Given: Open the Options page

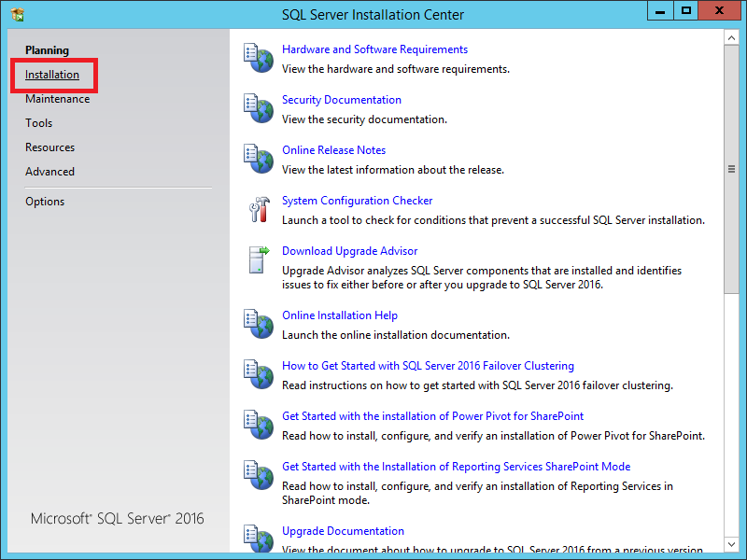Looking at the screenshot, I should click(45, 202).
